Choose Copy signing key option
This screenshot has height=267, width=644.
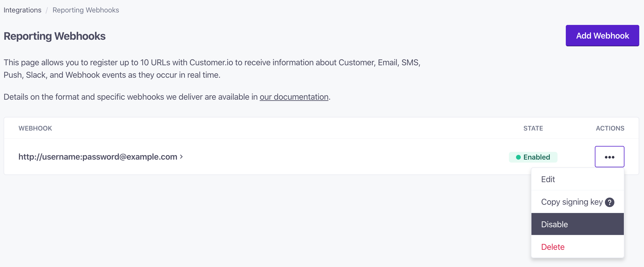coord(577,202)
